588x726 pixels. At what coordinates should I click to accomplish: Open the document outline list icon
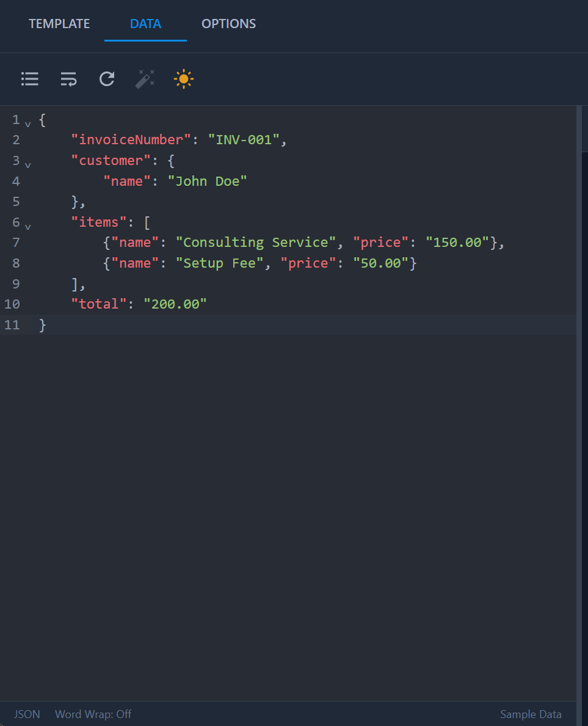click(x=29, y=79)
